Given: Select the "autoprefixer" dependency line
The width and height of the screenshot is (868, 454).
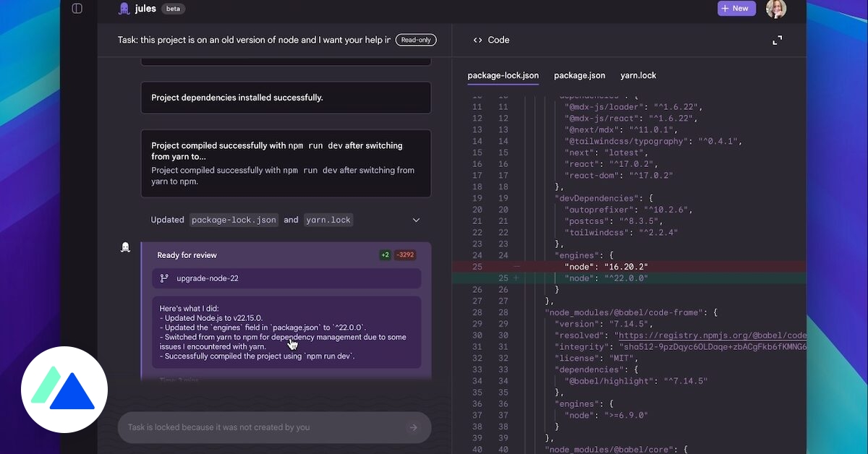Looking at the screenshot, I should click(x=629, y=210).
